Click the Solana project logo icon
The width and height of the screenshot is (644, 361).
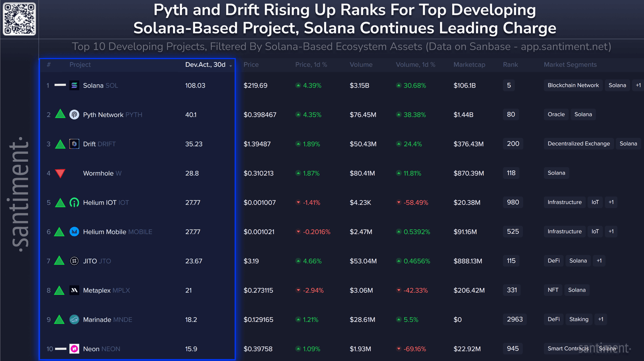[x=74, y=86]
